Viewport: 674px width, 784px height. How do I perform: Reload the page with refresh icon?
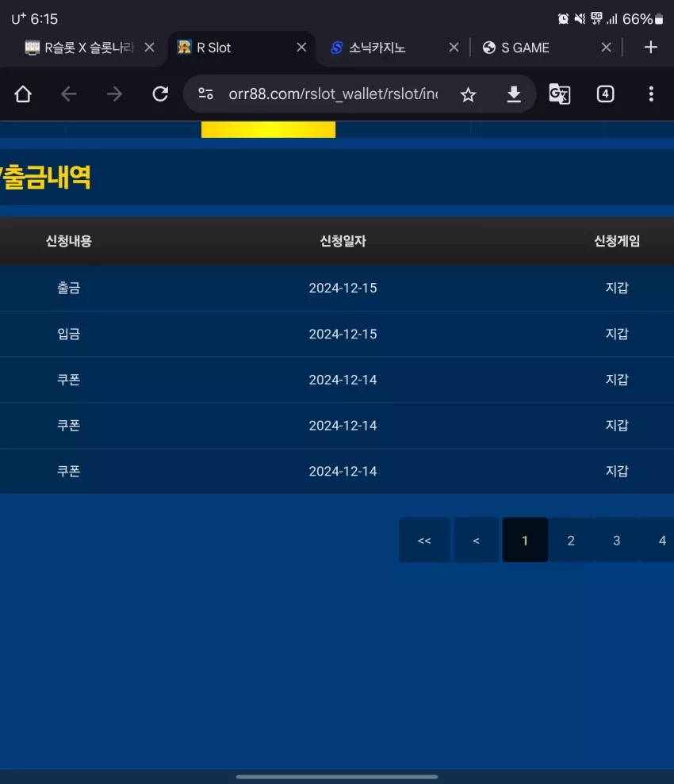160,94
